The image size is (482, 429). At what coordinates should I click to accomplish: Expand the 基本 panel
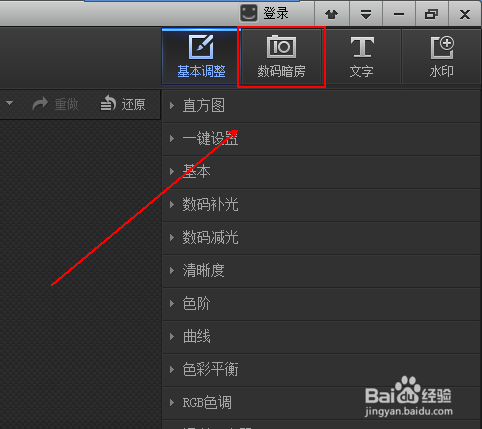tap(321, 172)
